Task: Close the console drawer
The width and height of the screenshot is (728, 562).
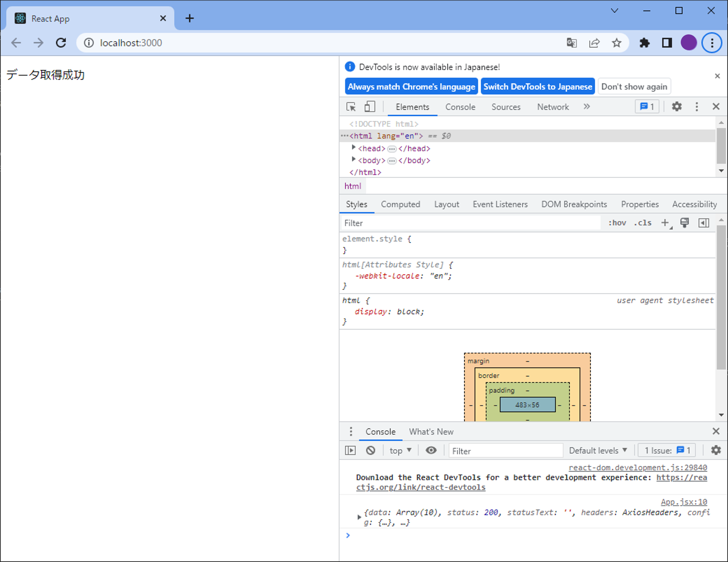Action: (716, 431)
